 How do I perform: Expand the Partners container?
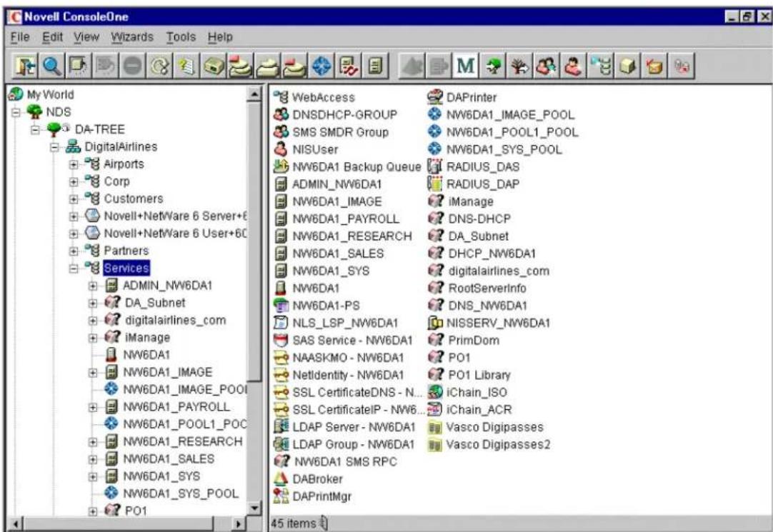(74, 251)
